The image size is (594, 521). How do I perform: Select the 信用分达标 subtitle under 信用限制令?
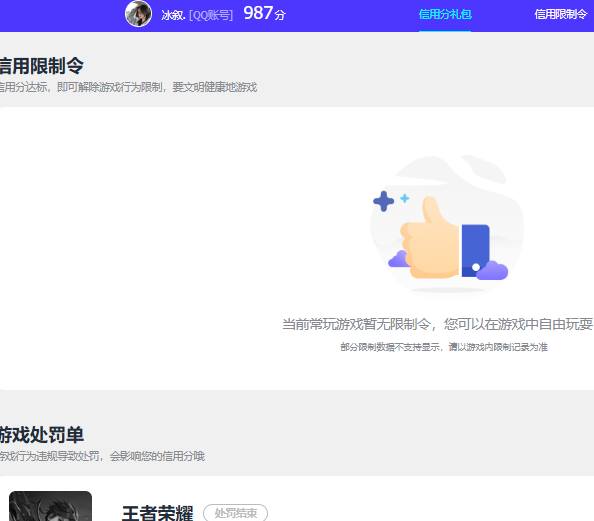(x=128, y=87)
